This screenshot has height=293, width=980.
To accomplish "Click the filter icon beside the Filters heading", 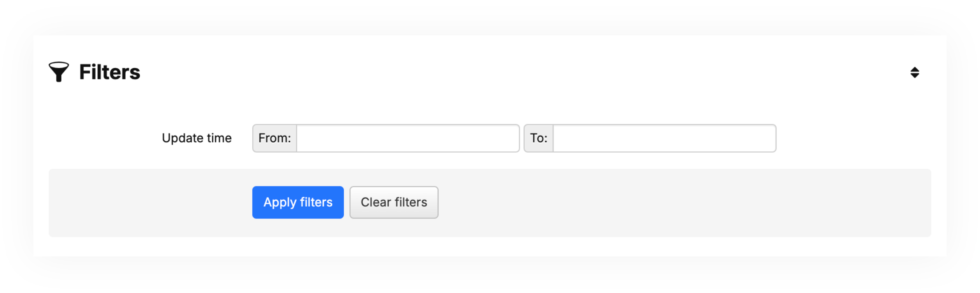I will [x=59, y=72].
